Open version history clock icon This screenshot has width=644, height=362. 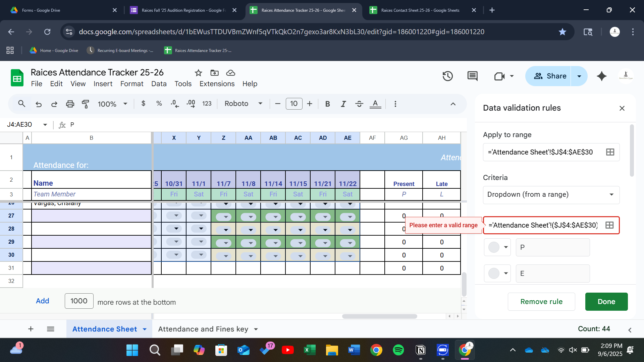pos(447,76)
